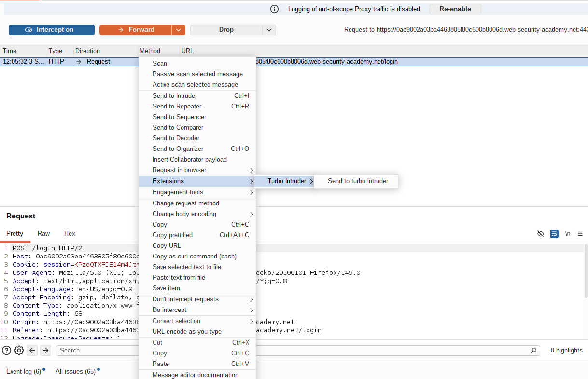Click the Content-Length: 68 header line
This screenshot has height=379, width=588.
tap(47, 314)
